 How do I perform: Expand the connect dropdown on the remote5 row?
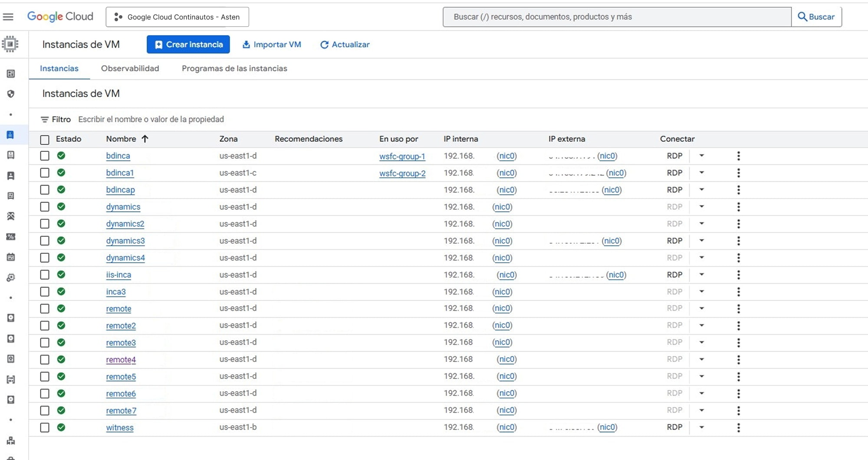tap(701, 376)
